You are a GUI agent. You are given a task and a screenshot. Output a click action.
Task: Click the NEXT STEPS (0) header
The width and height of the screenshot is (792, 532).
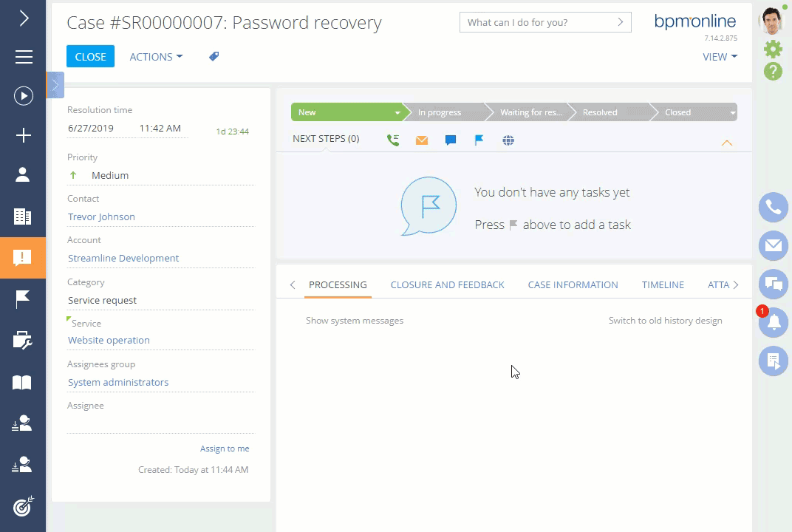pos(326,138)
